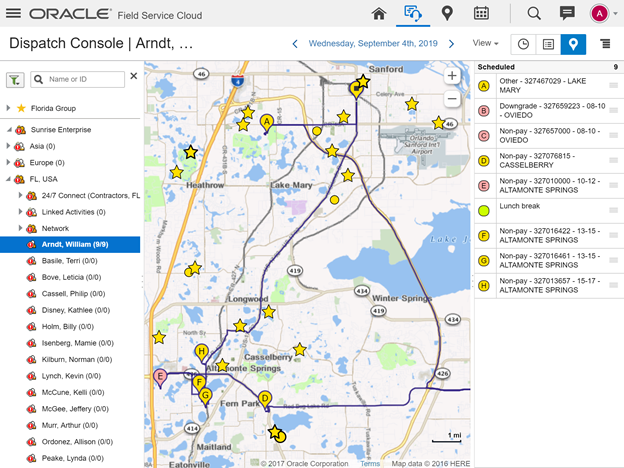Switch to Time view clock icon
624x468 pixels.
click(523, 44)
